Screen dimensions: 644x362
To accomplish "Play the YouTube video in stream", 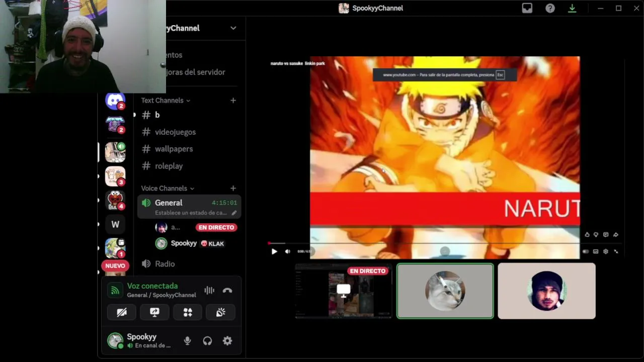I will [274, 251].
